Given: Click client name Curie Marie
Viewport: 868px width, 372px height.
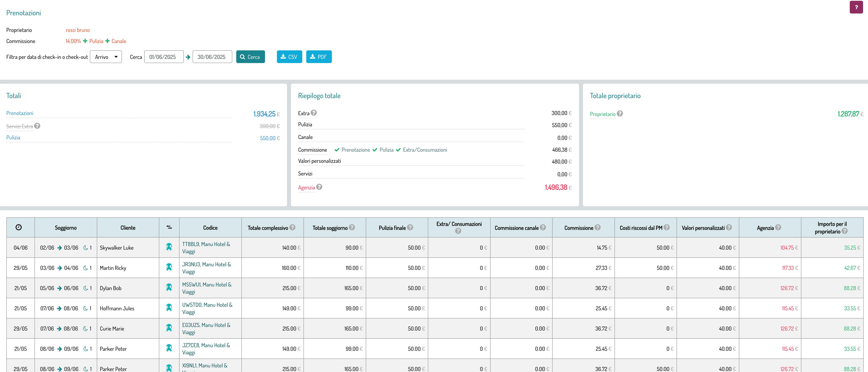Looking at the screenshot, I should click(112, 329).
